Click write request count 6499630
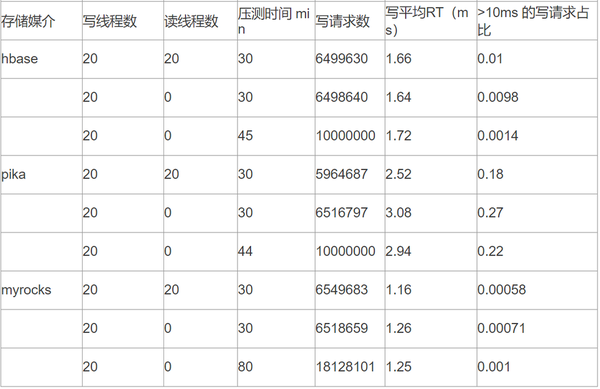 tap(342, 59)
